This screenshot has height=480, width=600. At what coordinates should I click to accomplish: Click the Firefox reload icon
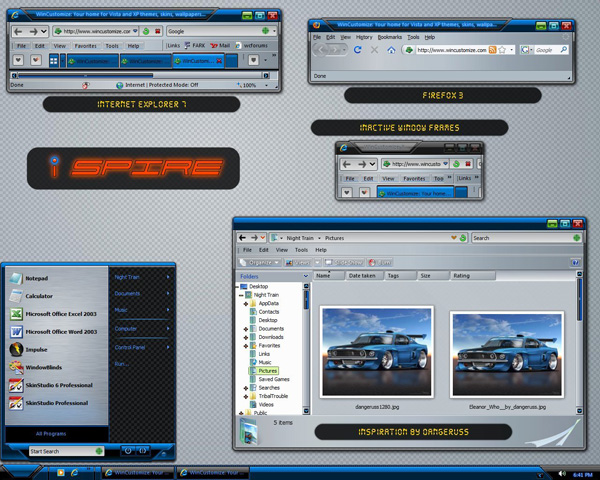pos(357,50)
